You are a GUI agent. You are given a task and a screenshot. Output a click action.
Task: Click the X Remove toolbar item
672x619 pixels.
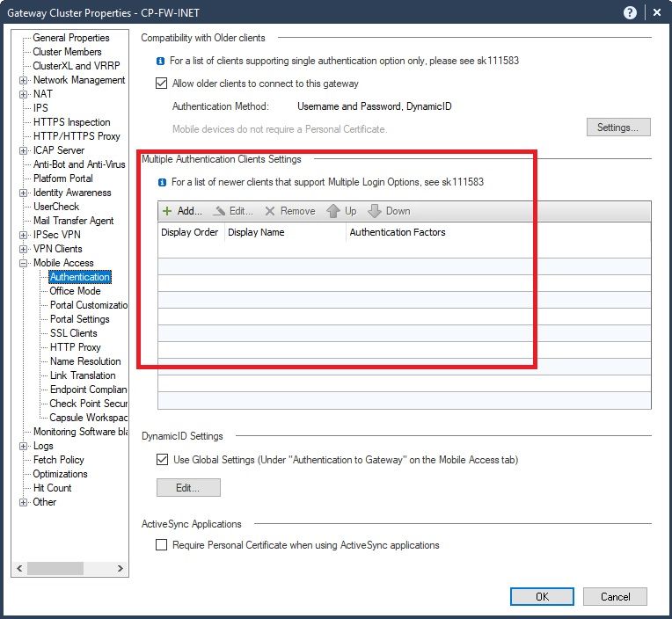(289, 211)
